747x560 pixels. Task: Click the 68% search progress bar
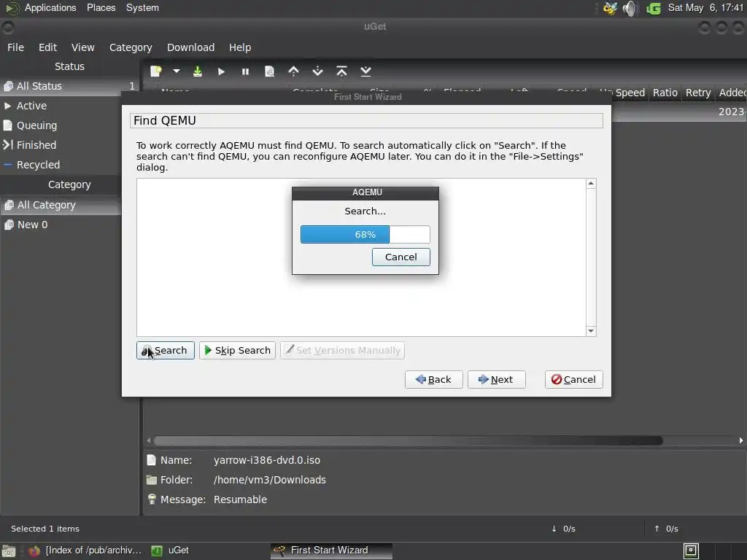(365, 234)
